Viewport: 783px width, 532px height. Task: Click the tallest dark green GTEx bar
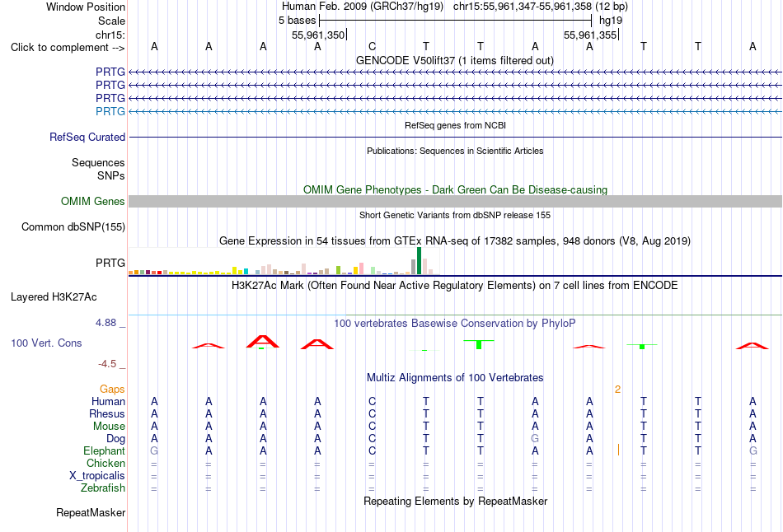[x=419, y=261]
